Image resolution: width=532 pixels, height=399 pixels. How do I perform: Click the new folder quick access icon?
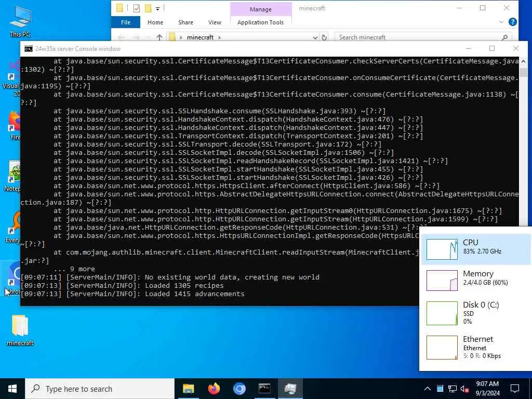[148, 8]
